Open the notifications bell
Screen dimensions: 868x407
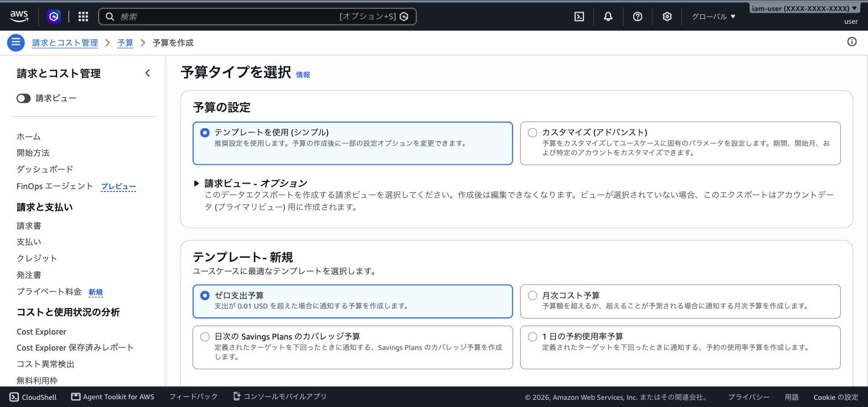(608, 17)
